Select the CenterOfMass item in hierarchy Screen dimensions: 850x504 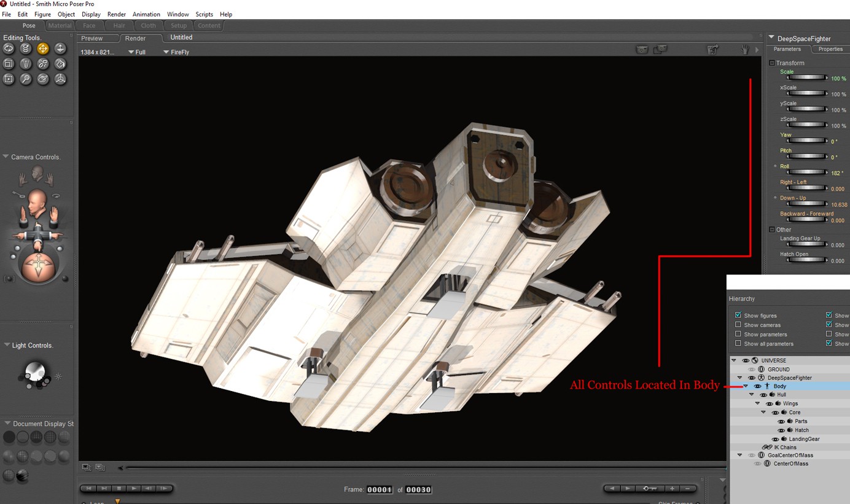click(791, 463)
